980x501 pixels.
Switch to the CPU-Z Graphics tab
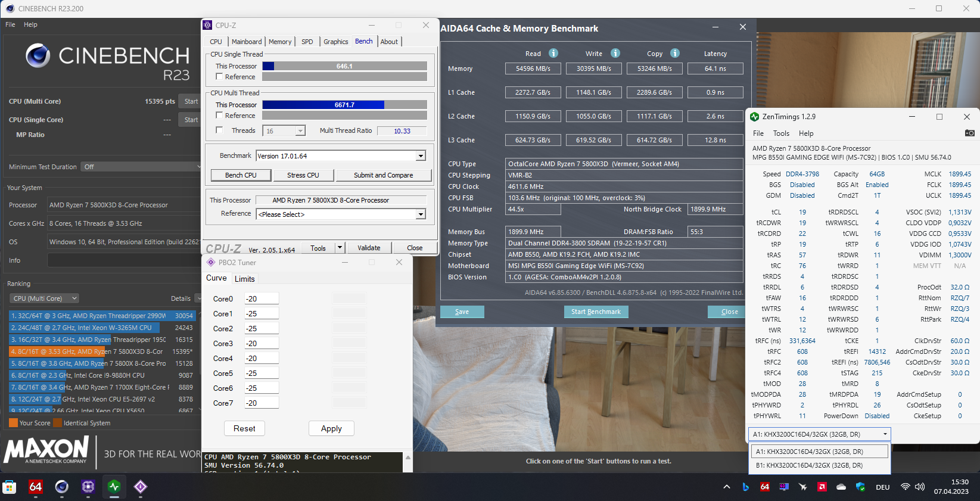click(x=336, y=42)
